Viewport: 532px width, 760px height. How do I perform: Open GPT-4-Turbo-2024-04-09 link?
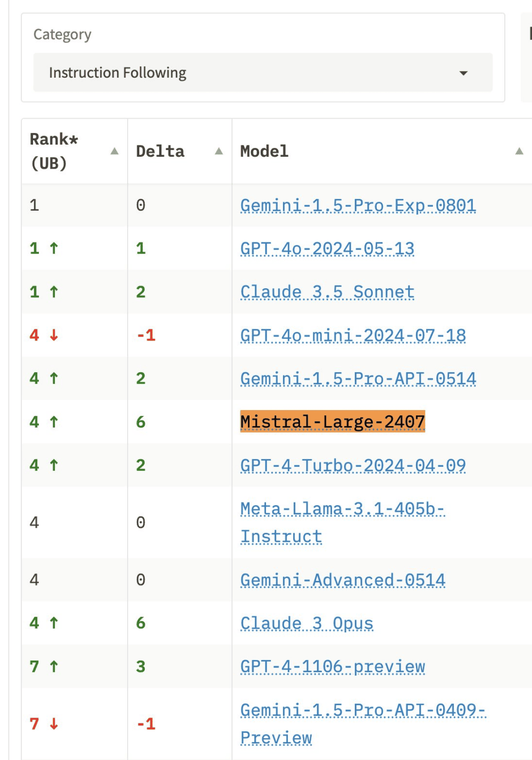[353, 465]
